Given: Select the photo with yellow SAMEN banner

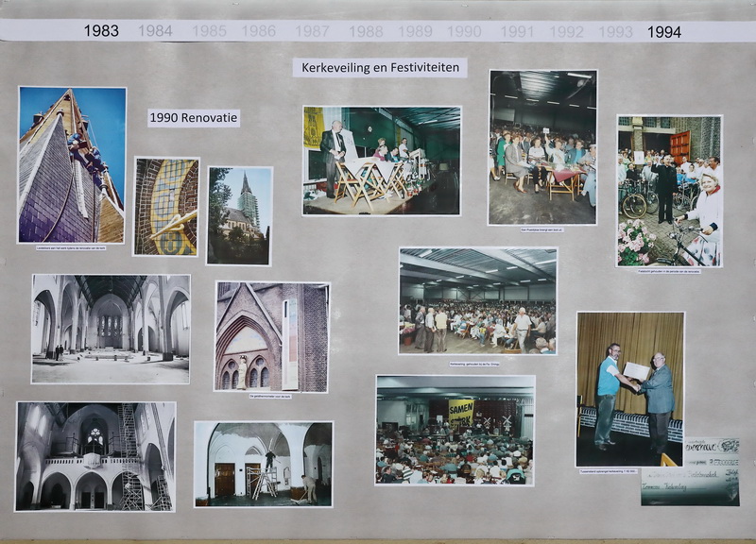Looking at the screenshot, I should [455, 430].
